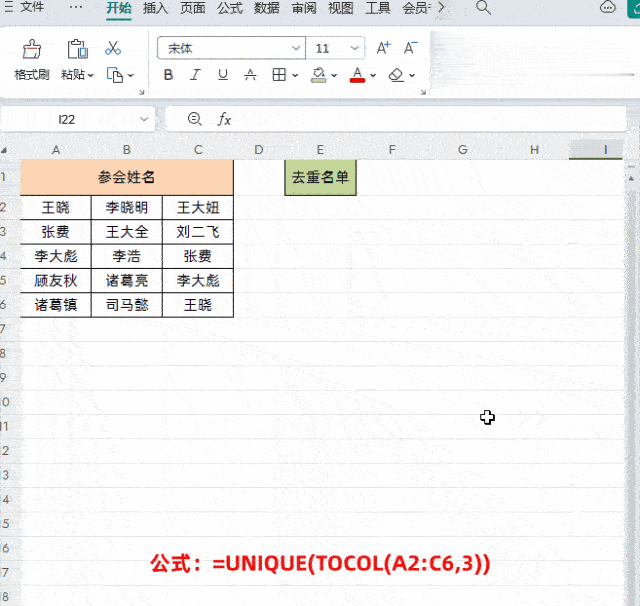Viewport: 640px width, 606px height.
Task: Select column A header
Action: 56,150
